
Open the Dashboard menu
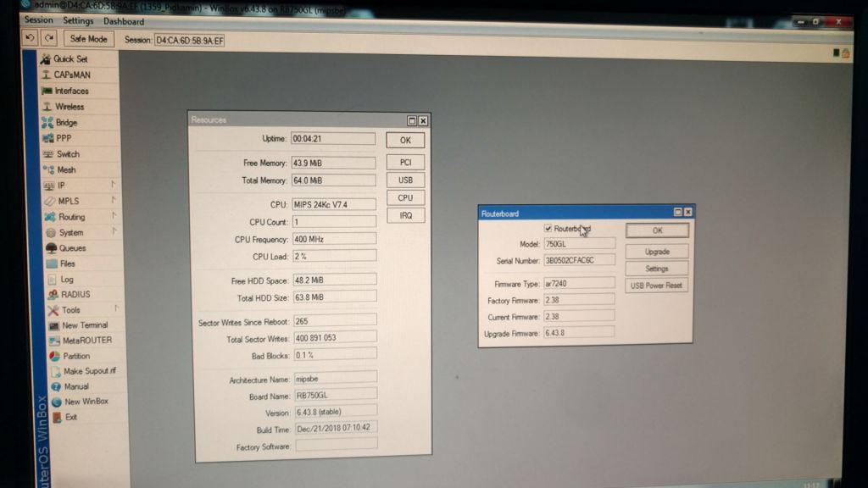[124, 21]
